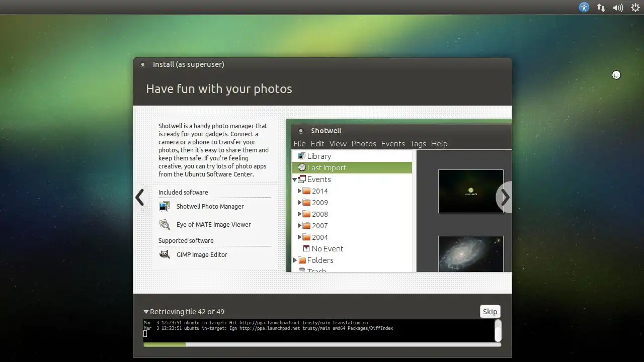Image resolution: width=644 pixels, height=362 pixels.
Task: Open the View menu in Shotwell
Action: (338, 144)
